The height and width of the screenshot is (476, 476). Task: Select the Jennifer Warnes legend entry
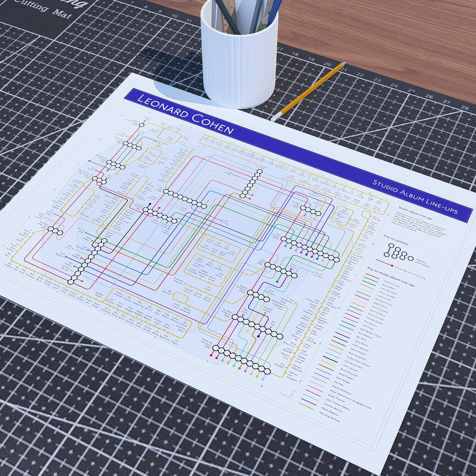point(332,407)
